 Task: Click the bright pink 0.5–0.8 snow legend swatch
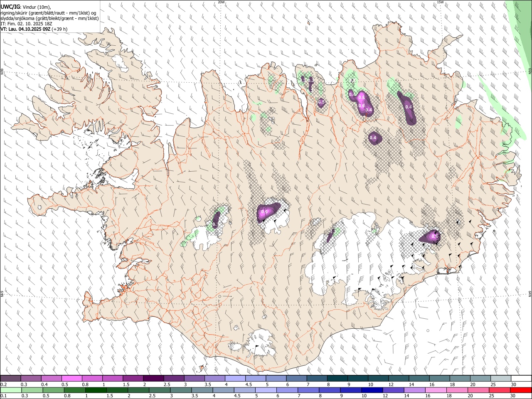[71, 378]
